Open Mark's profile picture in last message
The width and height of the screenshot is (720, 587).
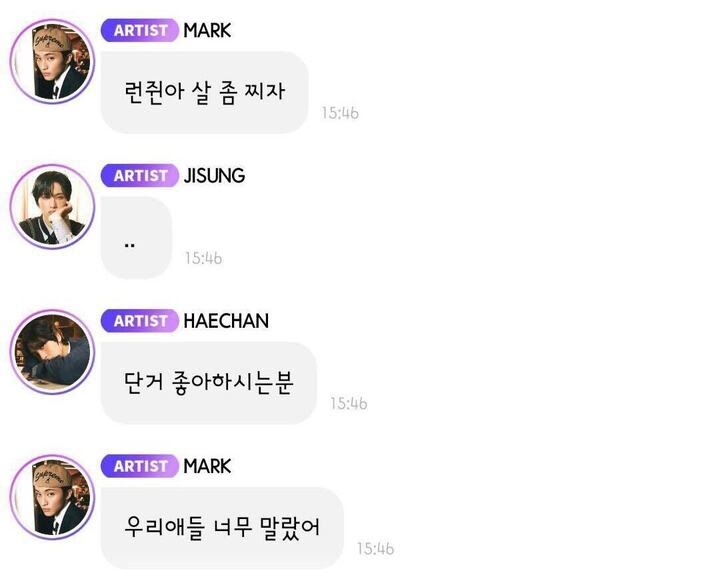pos(52,497)
